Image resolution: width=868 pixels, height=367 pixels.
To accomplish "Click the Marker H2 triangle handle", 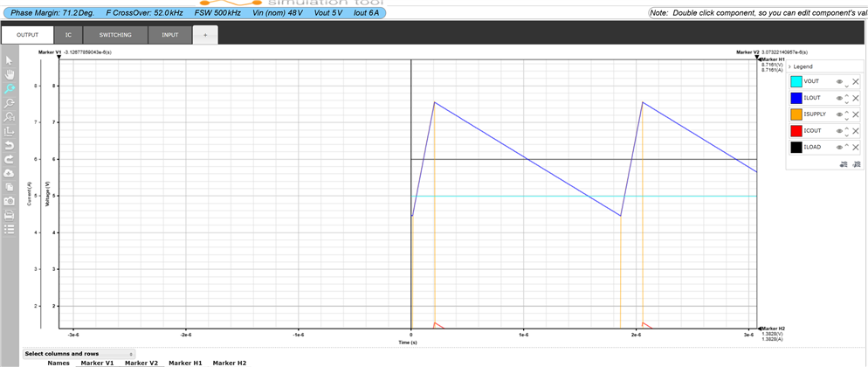I will (x=760, y=329).
